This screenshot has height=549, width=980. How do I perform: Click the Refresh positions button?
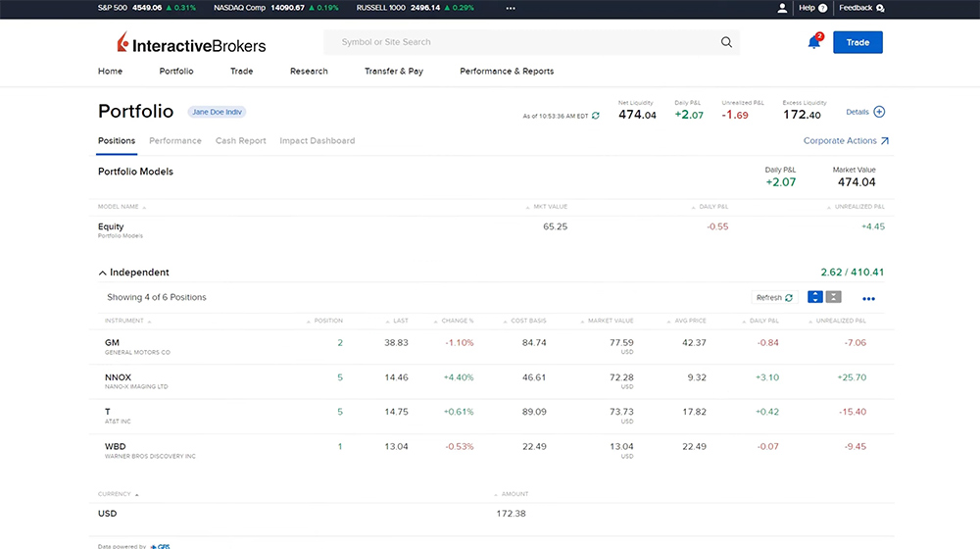coord(773,297)
